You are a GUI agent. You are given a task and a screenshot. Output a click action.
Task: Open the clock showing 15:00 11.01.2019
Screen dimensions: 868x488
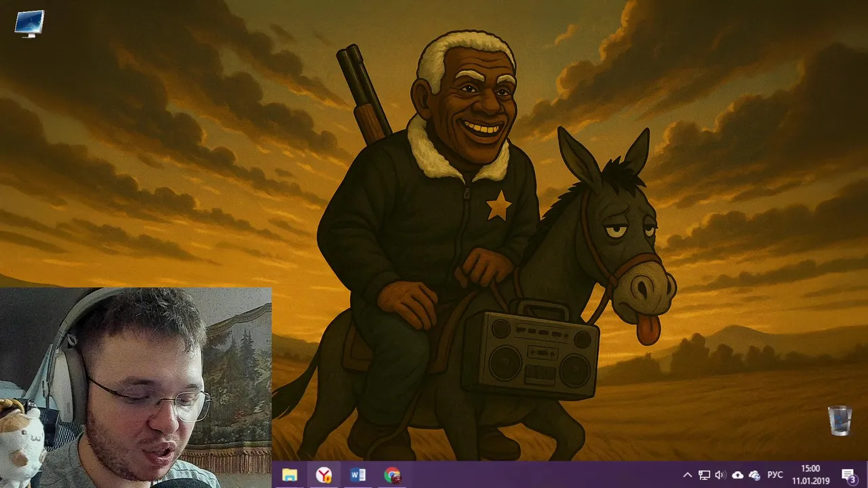(810, 474)
